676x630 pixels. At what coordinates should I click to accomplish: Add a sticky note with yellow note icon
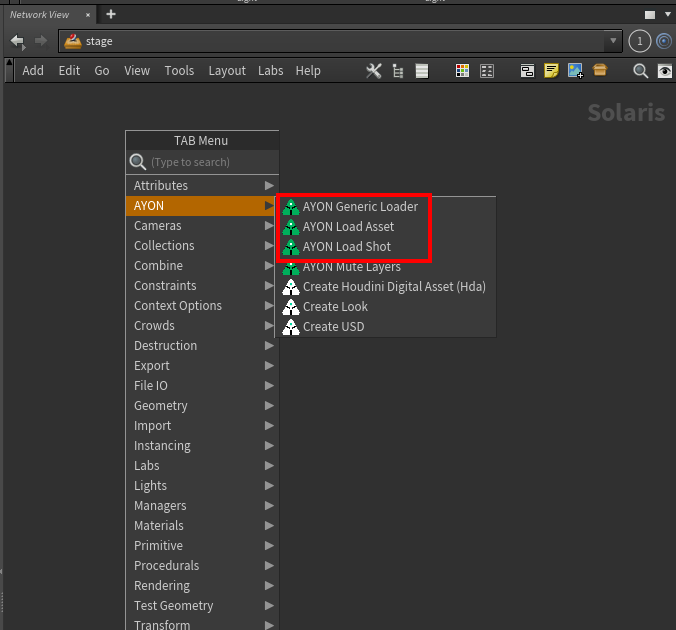pos(551,70)
